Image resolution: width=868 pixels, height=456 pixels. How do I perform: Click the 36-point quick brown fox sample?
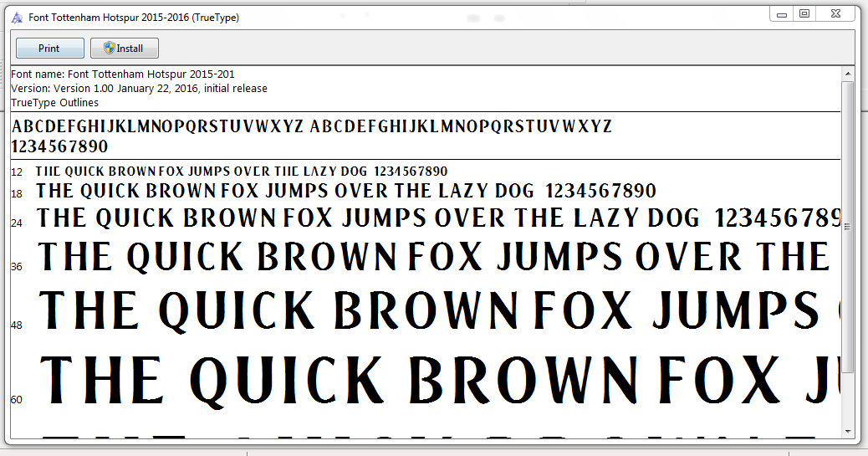[433, 257]
